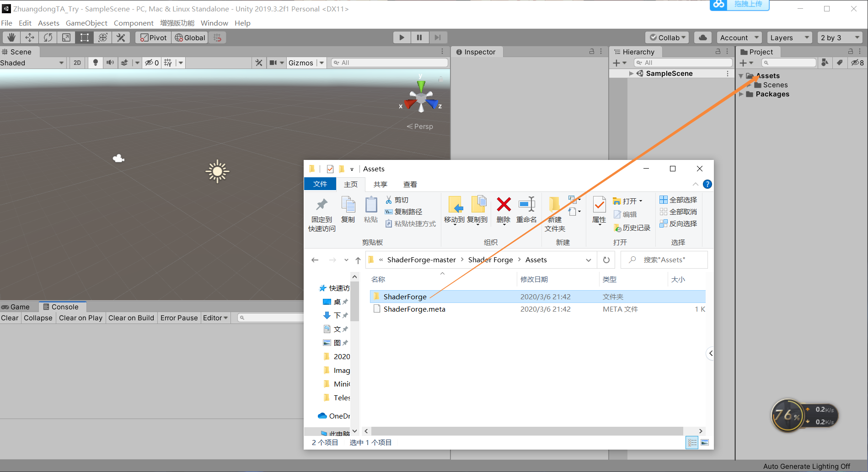Click the Pause button

tap(419, 37)
